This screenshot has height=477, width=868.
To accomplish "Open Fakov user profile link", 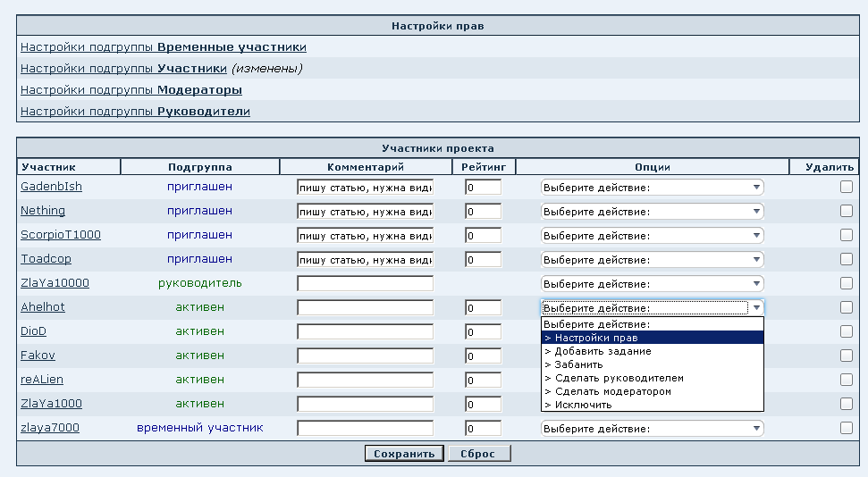I will pyautogui.click(x=38, y=356).
